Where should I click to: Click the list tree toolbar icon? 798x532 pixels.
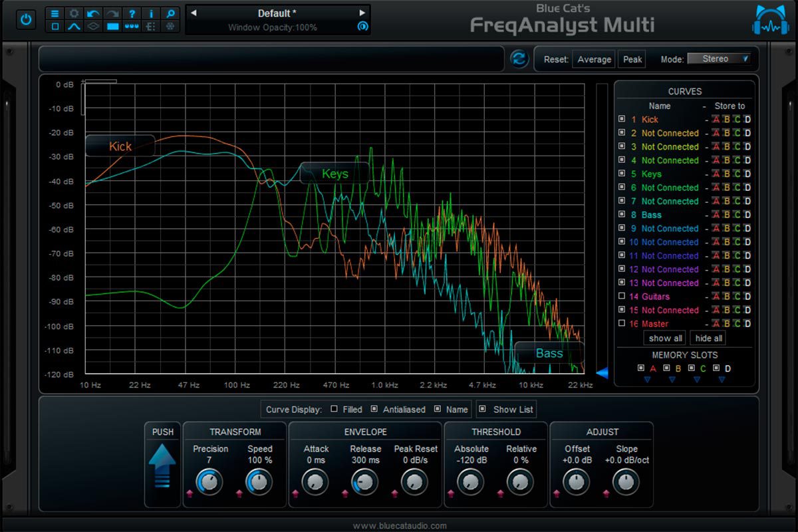pyautogui.click(x=152, y=27)
